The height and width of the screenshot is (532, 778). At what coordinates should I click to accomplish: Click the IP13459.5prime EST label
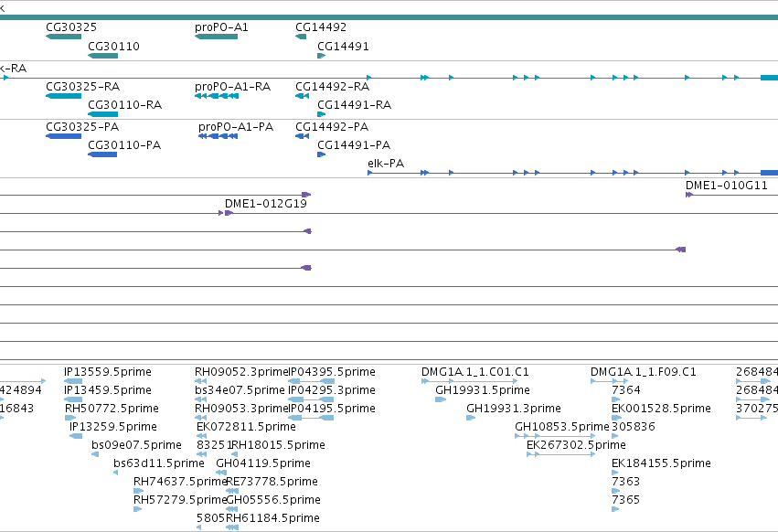108,390
